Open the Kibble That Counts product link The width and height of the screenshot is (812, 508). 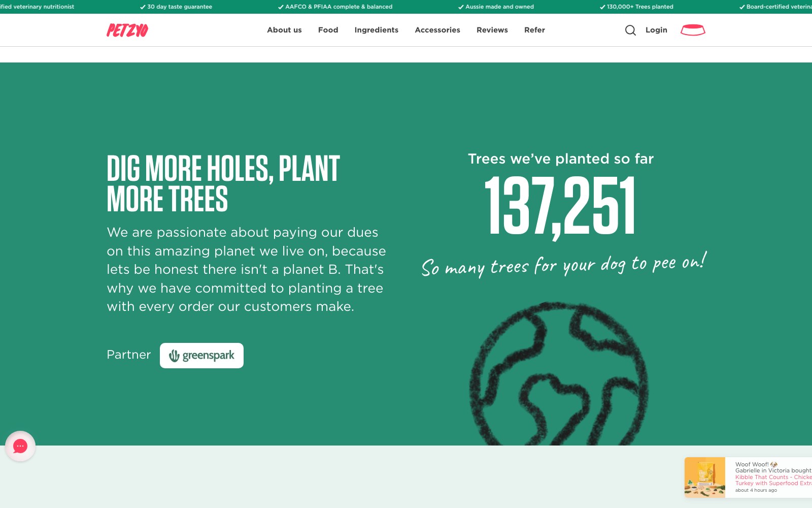773,480
